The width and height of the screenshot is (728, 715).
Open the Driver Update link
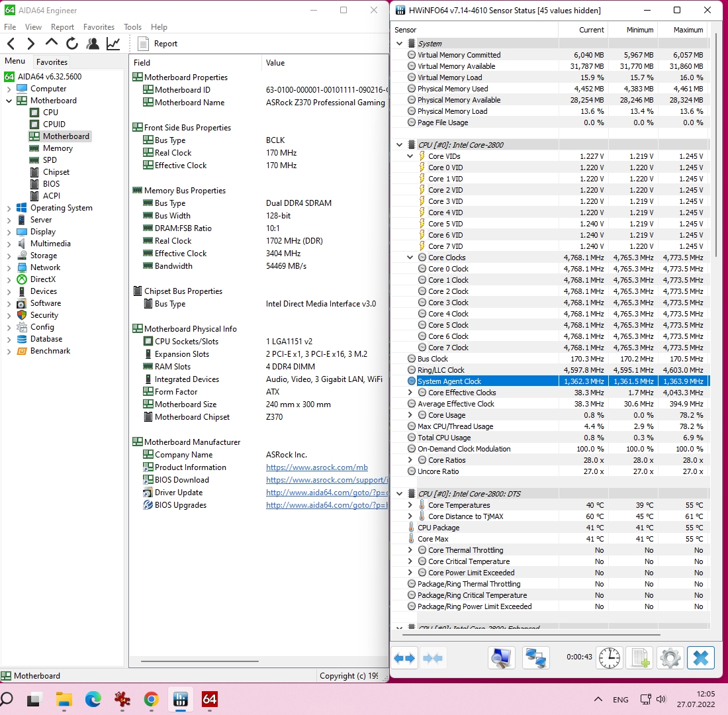(327, 493)
